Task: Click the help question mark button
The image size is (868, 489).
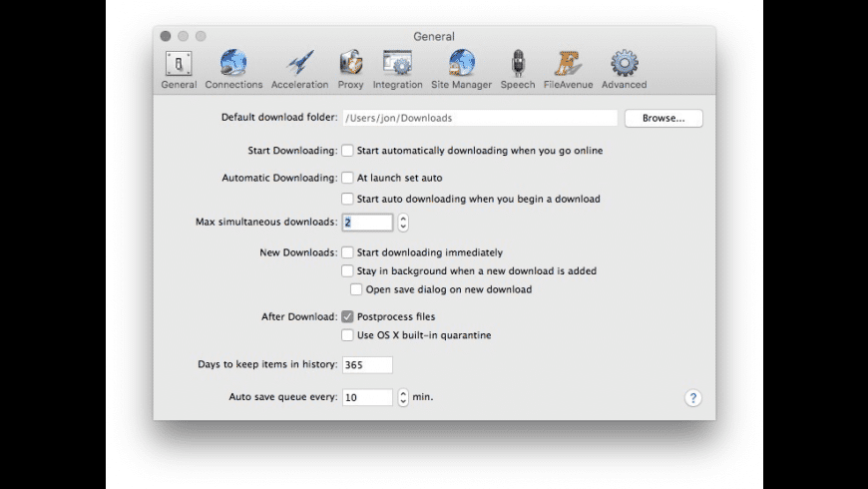Action: coord(692,397)
